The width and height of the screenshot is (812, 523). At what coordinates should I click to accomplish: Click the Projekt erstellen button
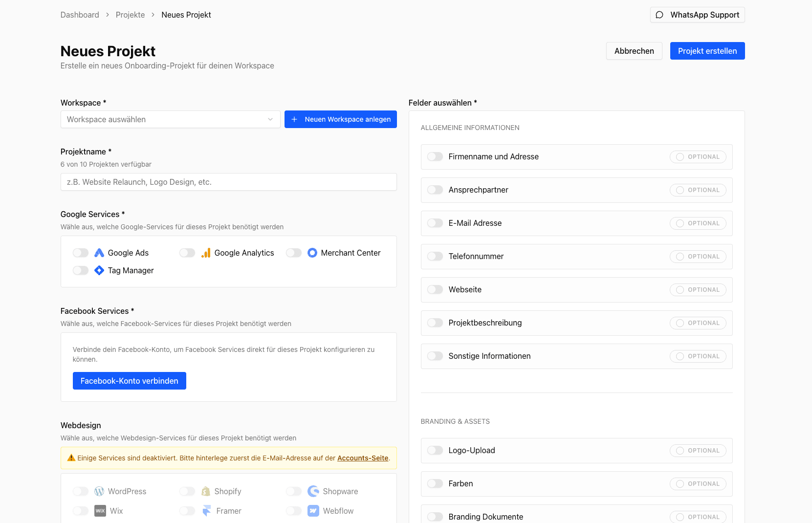[x=707, y=51]
